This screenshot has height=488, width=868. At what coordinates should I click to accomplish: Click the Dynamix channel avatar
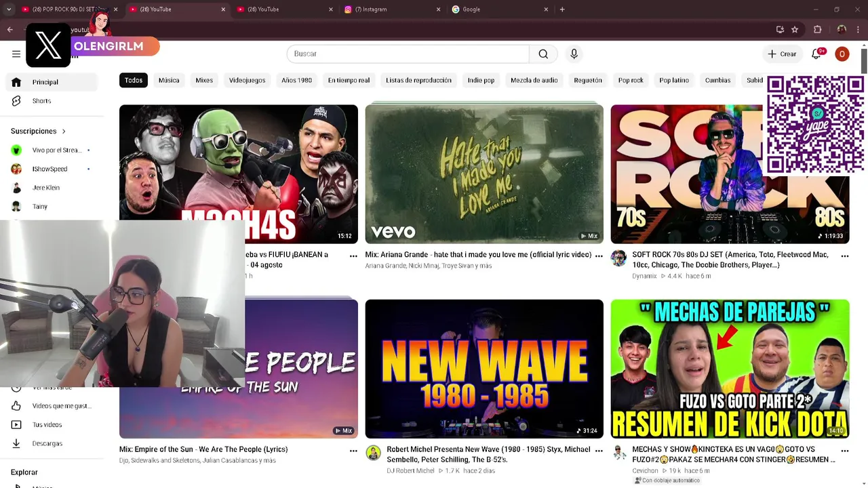[618, 258]
